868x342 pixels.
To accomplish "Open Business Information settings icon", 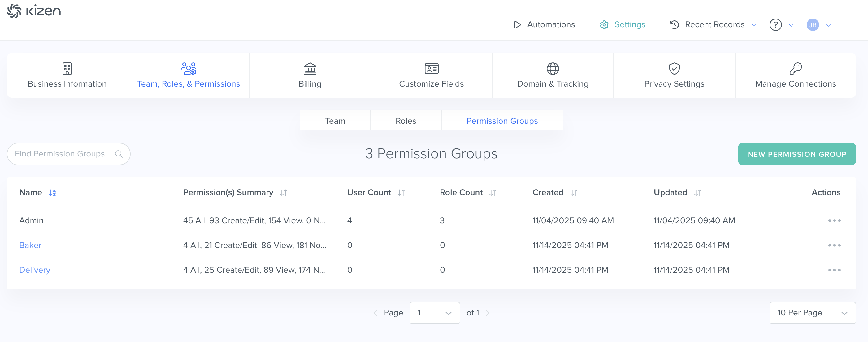I will (x=67, y=69).
